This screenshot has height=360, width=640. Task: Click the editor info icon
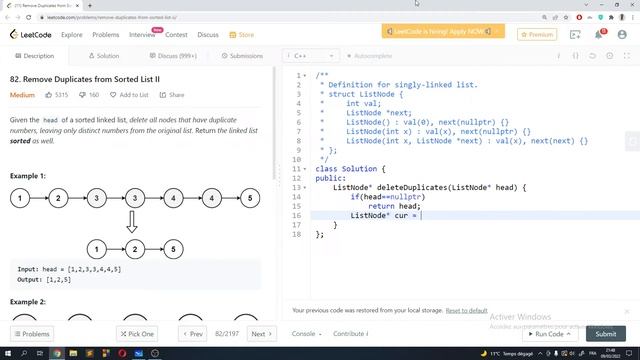[x=559, y=56]
